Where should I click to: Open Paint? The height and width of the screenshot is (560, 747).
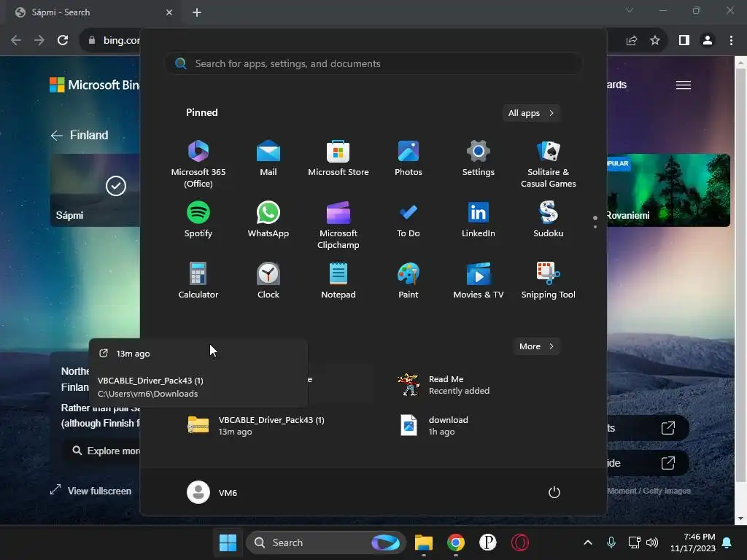tap(409, 281)
